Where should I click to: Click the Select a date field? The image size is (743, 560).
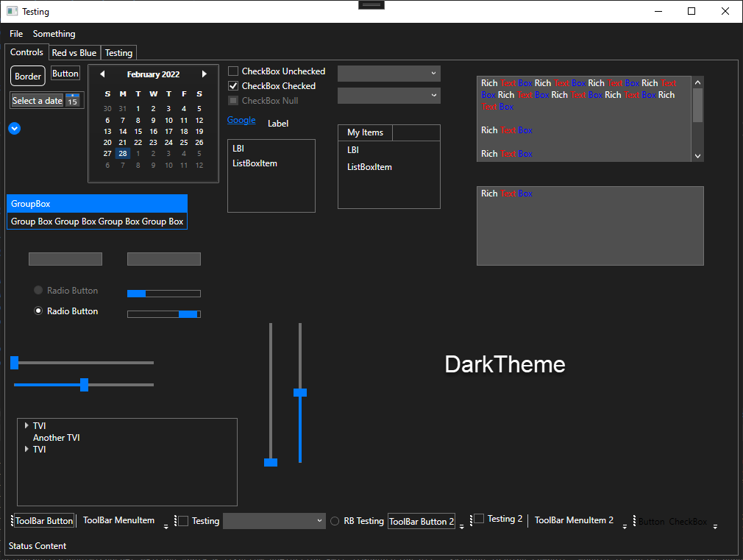tap(38, 101)
